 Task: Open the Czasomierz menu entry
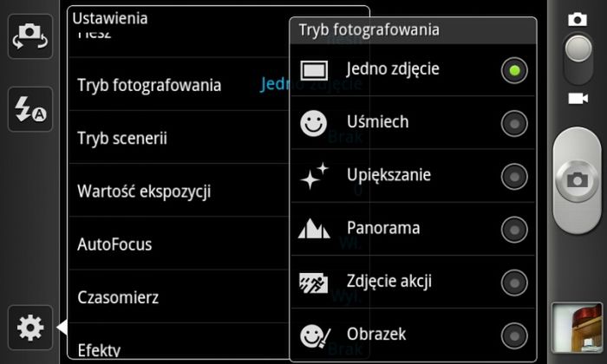tap(118, 297)
